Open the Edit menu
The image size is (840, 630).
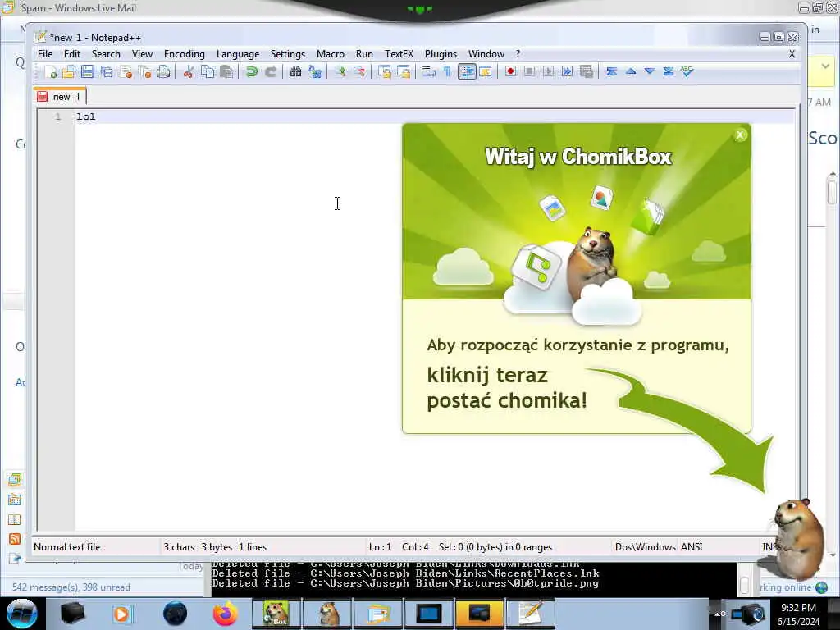(x=72, y=54)
